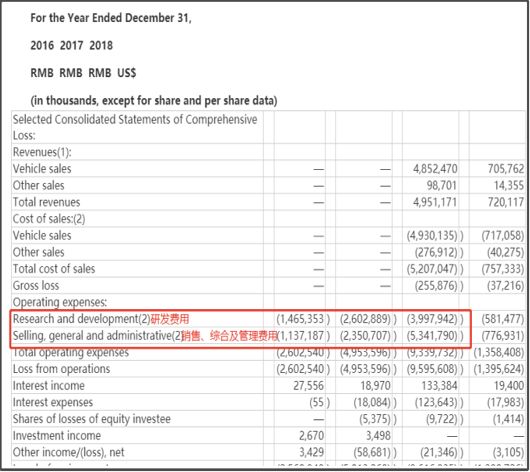Click the Investment income 2016 value 2,670
Image resolution: width=530 pixels, height=472 pixels.
(311, 435)
